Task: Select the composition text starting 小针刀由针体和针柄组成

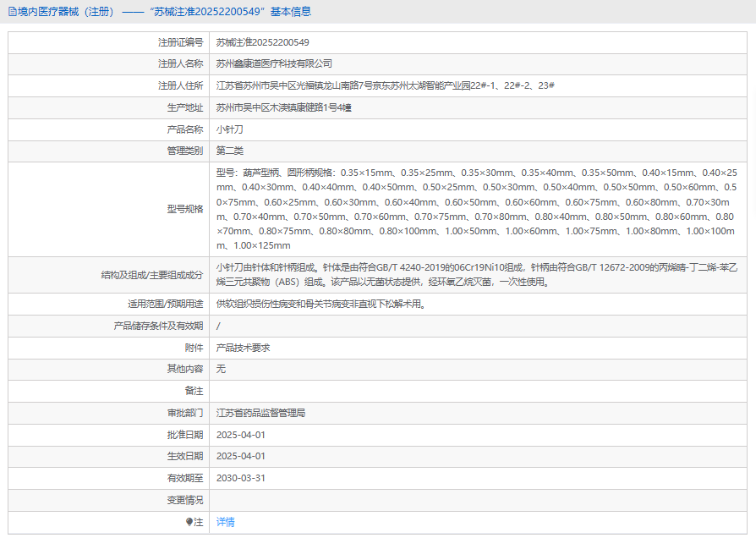Action: click(x=476, y=275)
